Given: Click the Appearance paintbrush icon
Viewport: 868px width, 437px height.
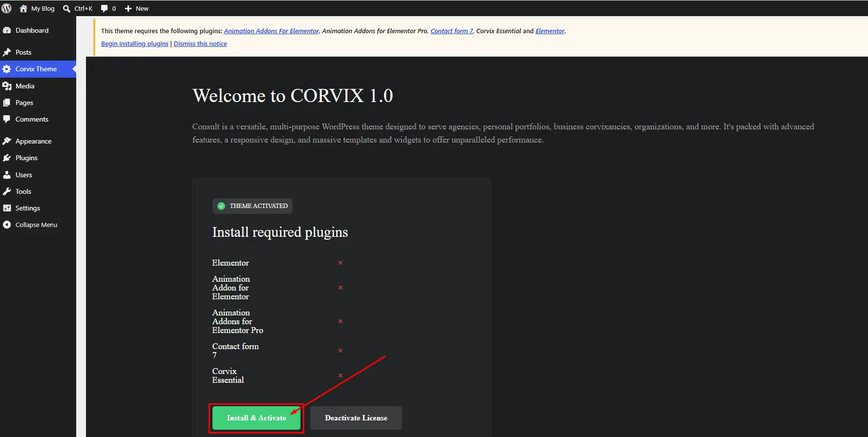Looking at the screenshot, I should click(x=7, y=141).
